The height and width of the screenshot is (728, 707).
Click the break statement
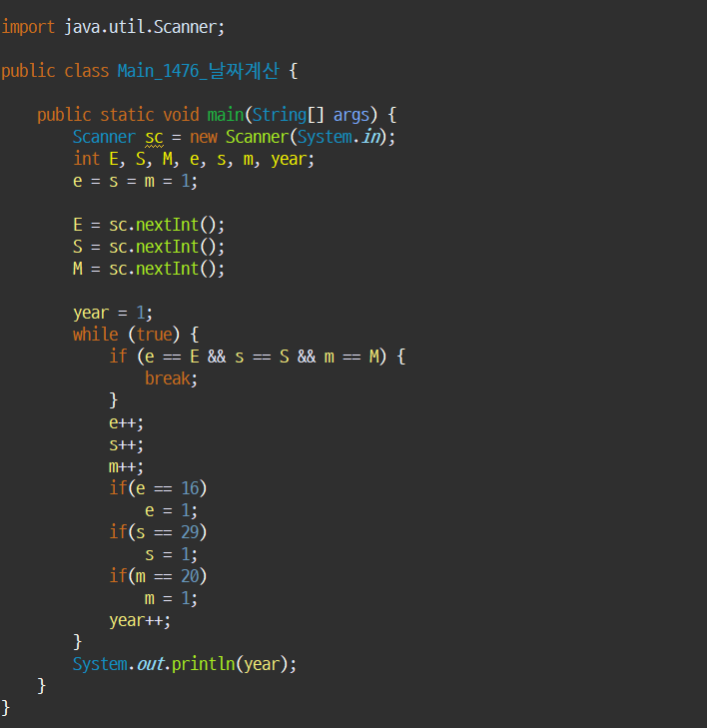tap(172, 378)
